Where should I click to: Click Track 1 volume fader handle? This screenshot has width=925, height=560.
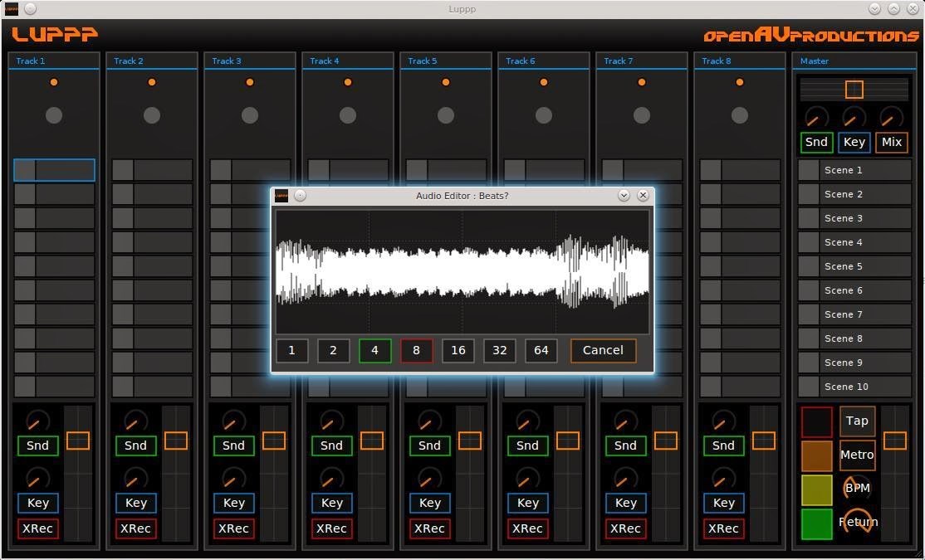coord(78,441)
